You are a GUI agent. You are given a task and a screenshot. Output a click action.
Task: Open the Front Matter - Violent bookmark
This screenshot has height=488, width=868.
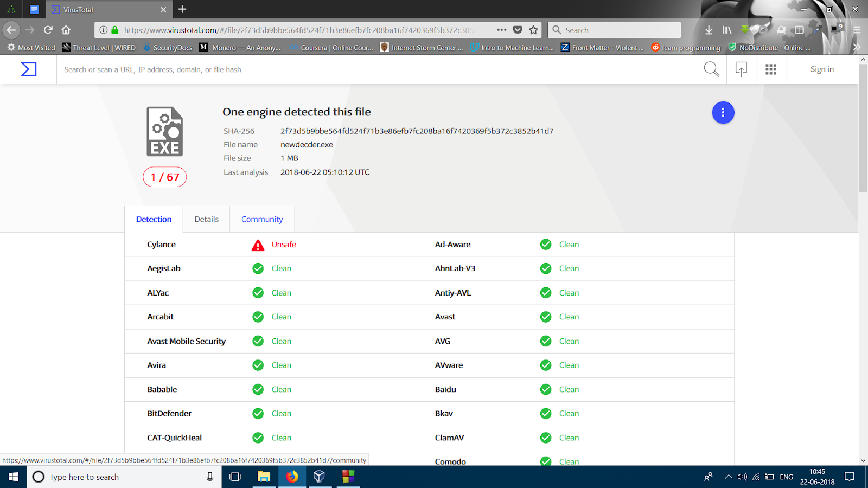click(602, 48)
